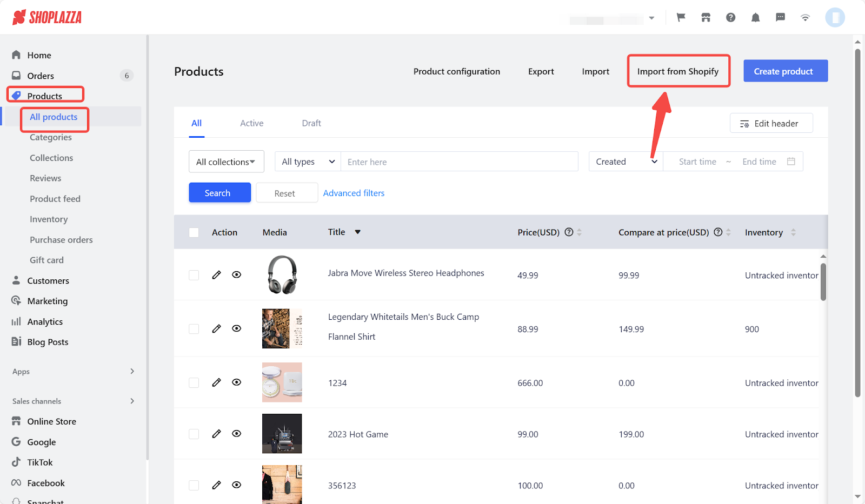Click the Enter here search field
The height and width of the screenshot is (504, 865).
[x=460, y=162]
